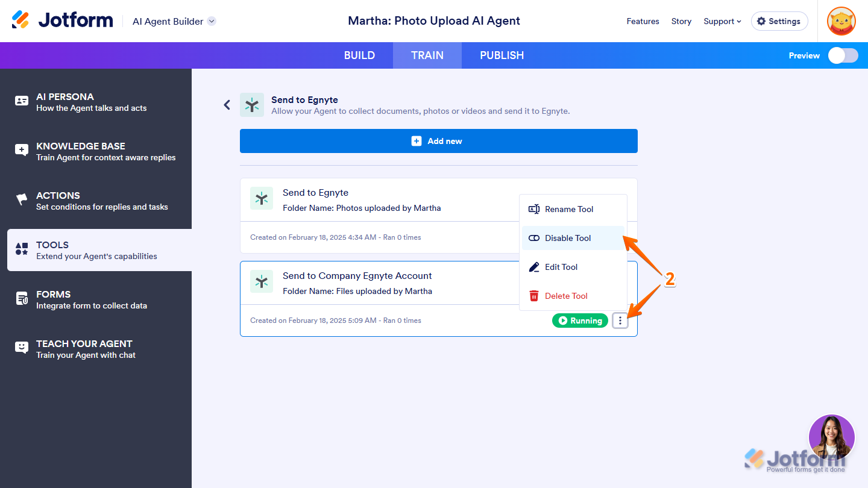The width and height of the screenshot is (868, 488).
Task: Open the three-dot menu on second tool
Action: point(620,321)
